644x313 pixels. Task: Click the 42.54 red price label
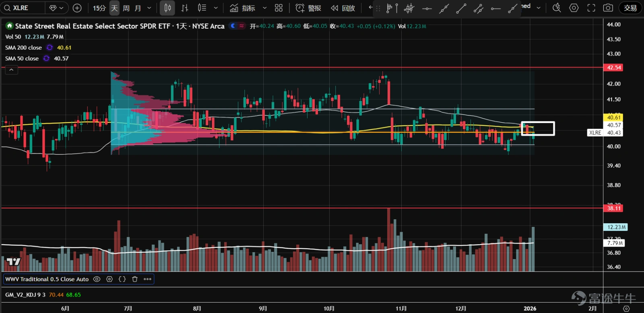(613, 68)
